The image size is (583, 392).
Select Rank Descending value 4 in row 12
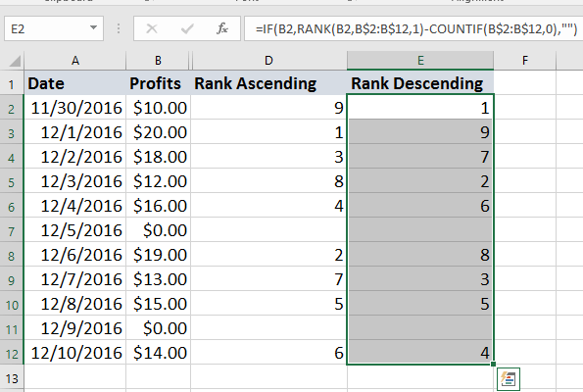pos(420,353)
